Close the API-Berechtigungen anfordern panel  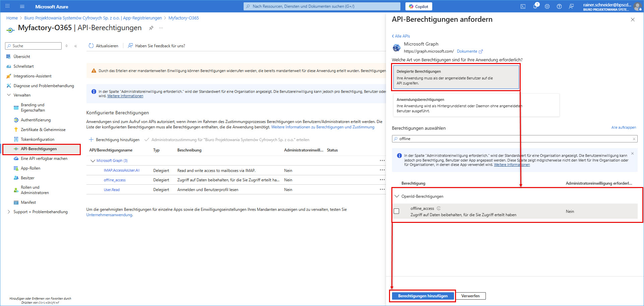click(x=633, y=20)
